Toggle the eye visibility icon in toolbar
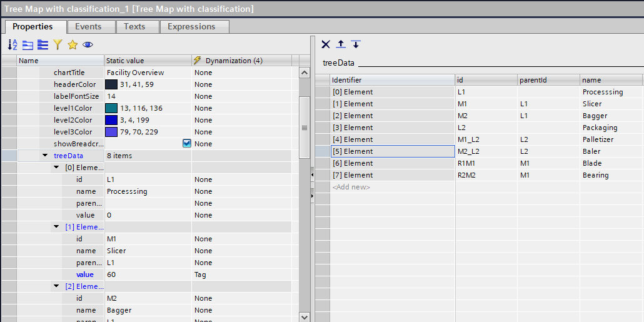This screenshot has width=644, height=322. tap(88, 45)
